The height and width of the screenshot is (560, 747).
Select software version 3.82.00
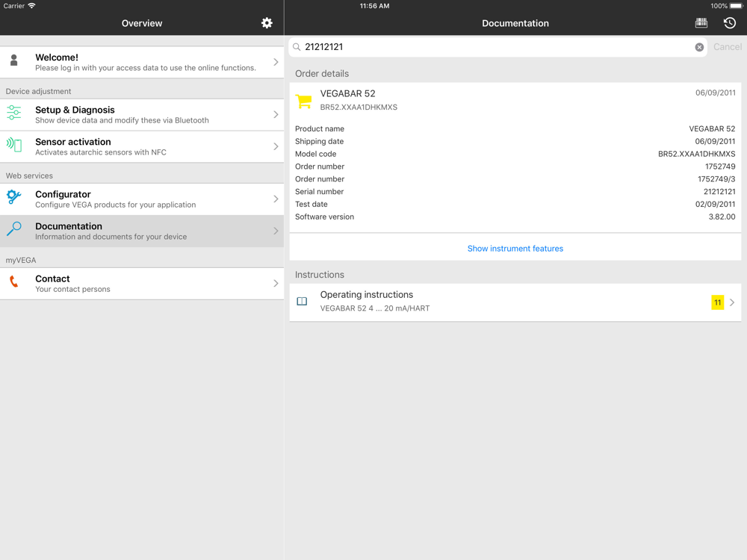point(722,217)
